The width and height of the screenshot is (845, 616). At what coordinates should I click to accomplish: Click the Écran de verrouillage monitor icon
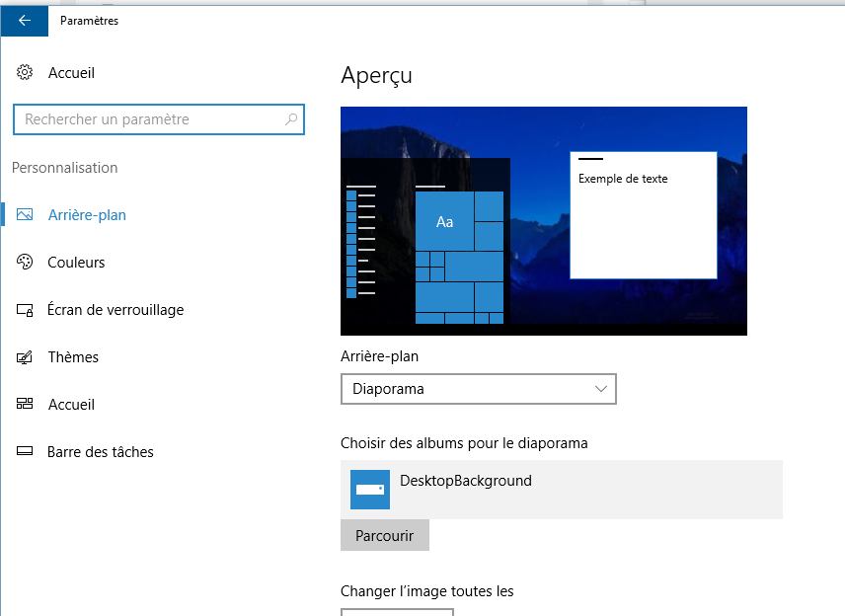(26, 310)
